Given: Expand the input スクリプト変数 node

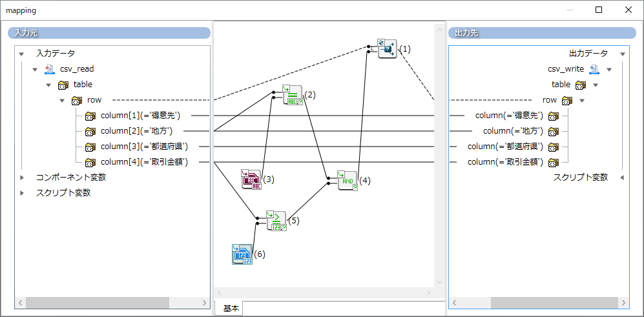Looking at the screenshot, I should click(22, 193).
